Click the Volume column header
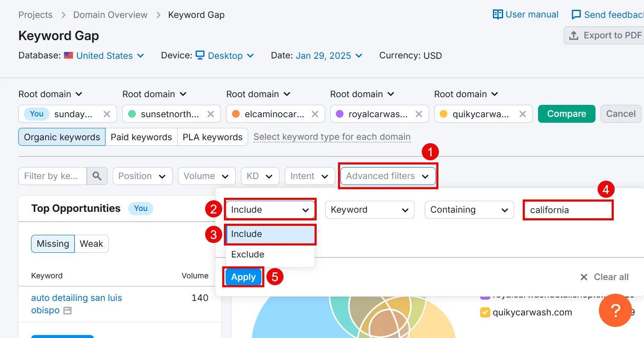644x338 pixels. [195, 276]
